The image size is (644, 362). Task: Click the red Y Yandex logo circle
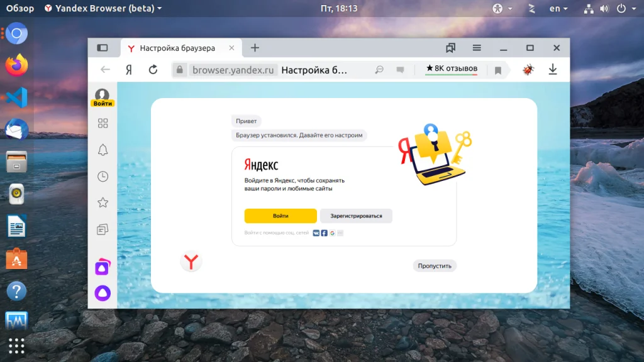[x=191, y=262]
